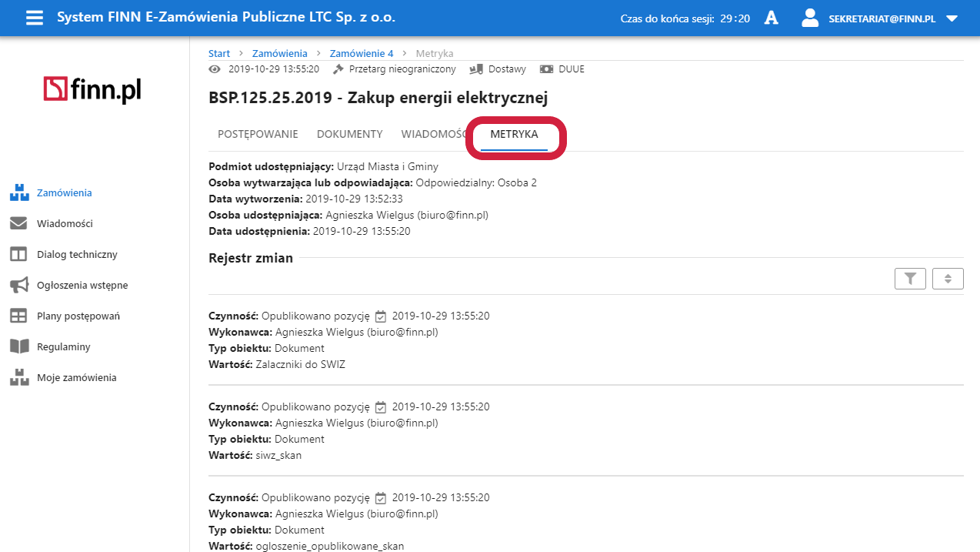The width and height of the screenshot is (980, 552).
Task: Click the eye icon beside publication date
Action: click(215, 69)
